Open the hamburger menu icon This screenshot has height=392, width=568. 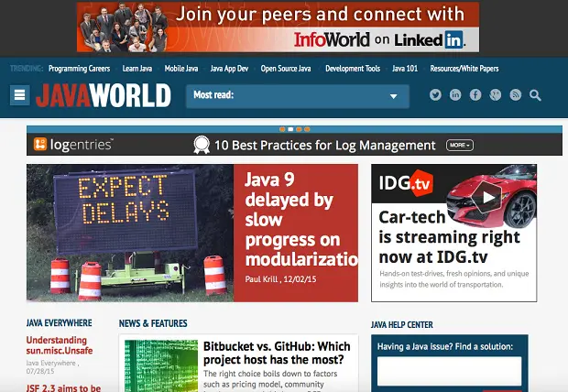coord(19,95)
